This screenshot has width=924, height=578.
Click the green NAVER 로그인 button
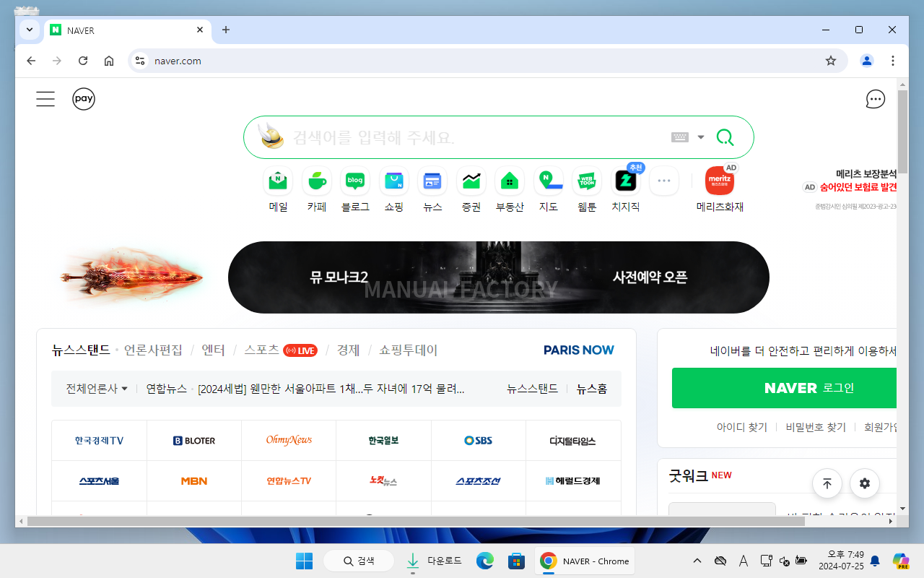785,388
